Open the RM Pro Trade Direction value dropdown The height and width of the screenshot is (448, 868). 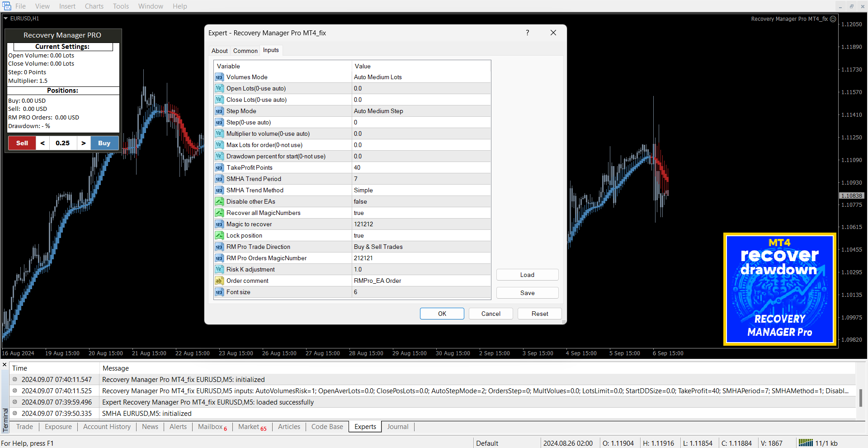click(420, 247)
